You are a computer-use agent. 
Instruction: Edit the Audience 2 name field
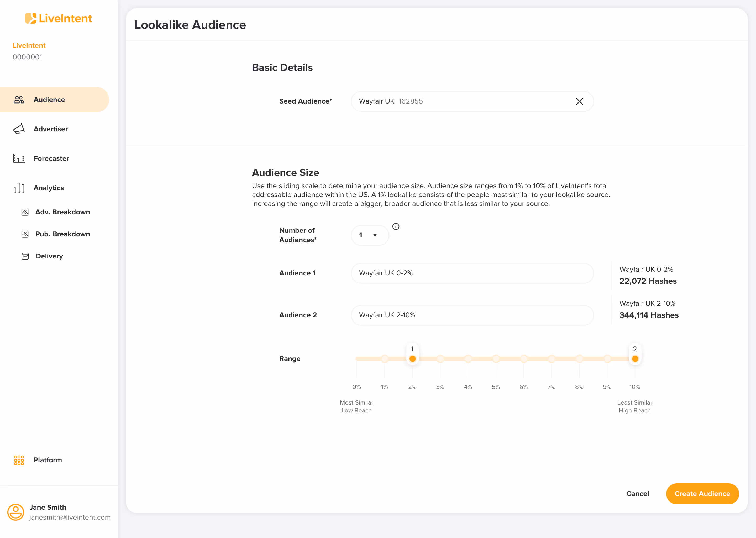click(472, 315)
